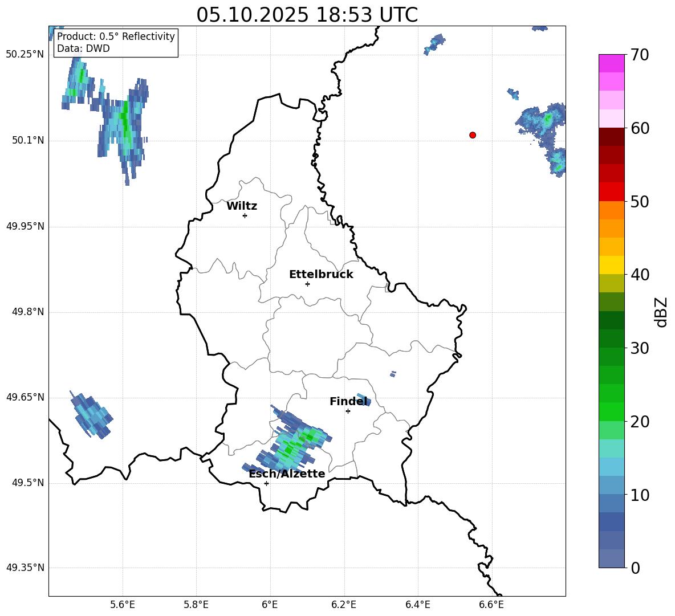The height and width of the screenshot is (616, 675).
Task: Click the 70 label on colorbar
Action: pyautogui.click(x=640, y=55)
